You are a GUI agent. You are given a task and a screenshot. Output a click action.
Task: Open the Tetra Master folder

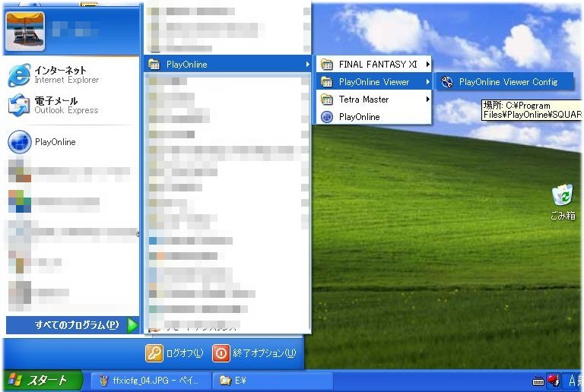pos(374,100)
